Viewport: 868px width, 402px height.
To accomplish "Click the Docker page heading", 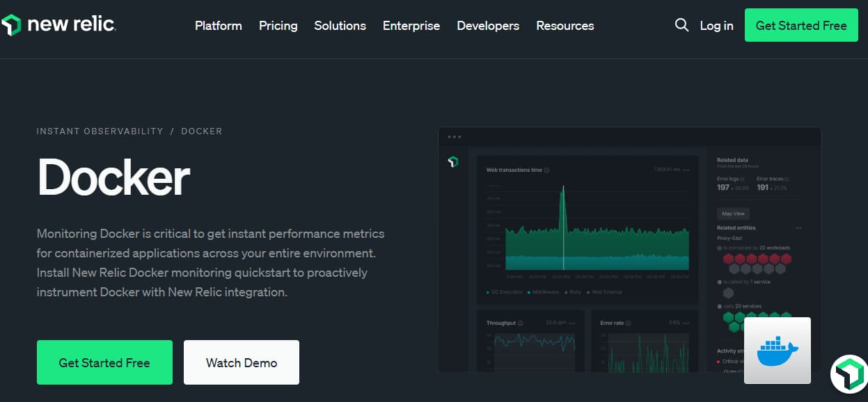I will tap(113, 178).
